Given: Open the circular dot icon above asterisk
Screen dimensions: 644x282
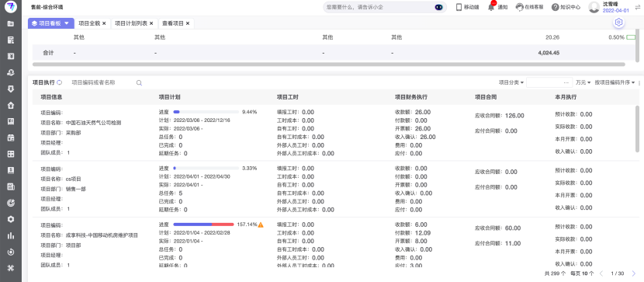Looking at the screenshot, I should click(x=11, y=252).
